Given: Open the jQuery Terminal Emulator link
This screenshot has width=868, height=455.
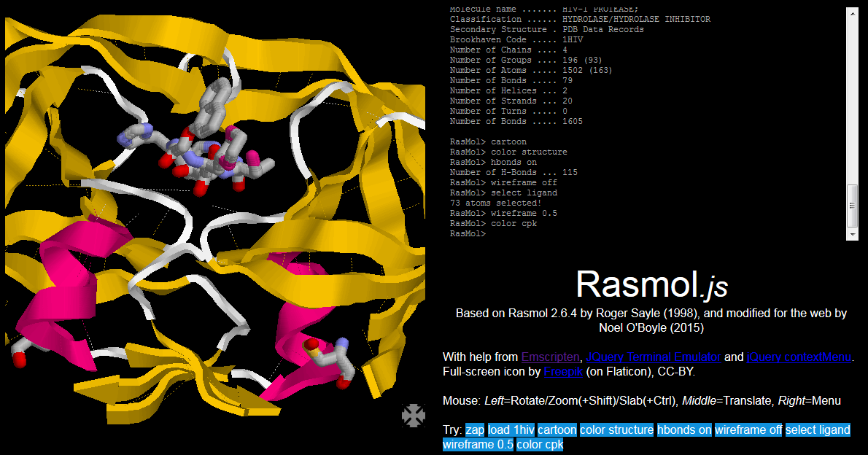Looking at the screenshot, I should 653,357.
